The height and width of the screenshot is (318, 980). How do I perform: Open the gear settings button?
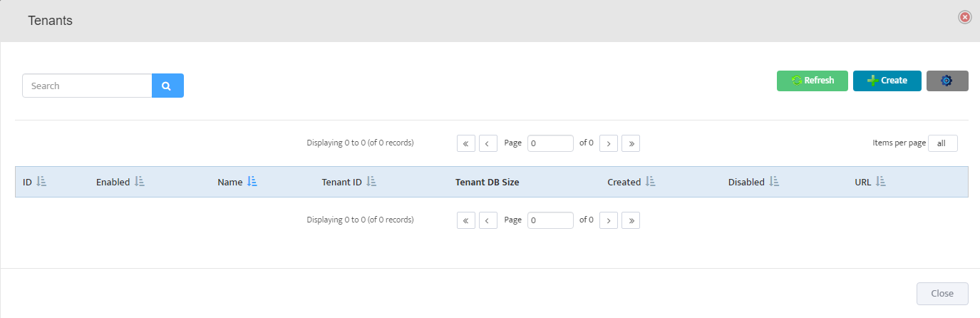coord(947,81)
